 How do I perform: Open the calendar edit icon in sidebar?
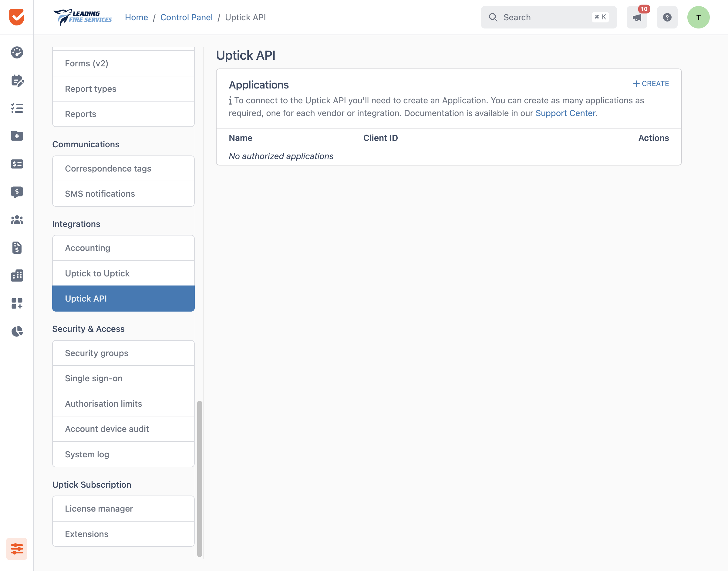[x=17, y=81]
